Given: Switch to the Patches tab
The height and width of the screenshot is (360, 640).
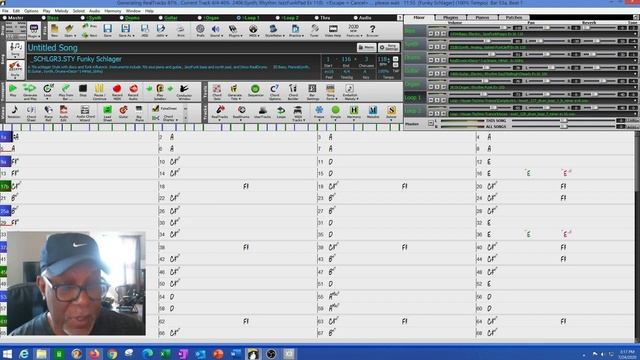Looking at the screenshot, I should [513, 18].
